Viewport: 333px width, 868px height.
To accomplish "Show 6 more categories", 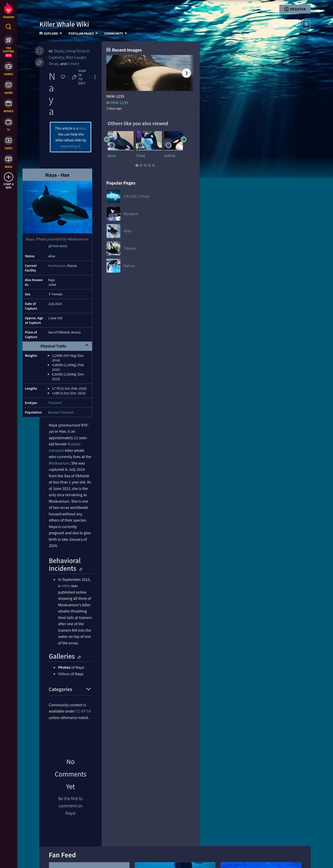I will [x=73, y=64].
